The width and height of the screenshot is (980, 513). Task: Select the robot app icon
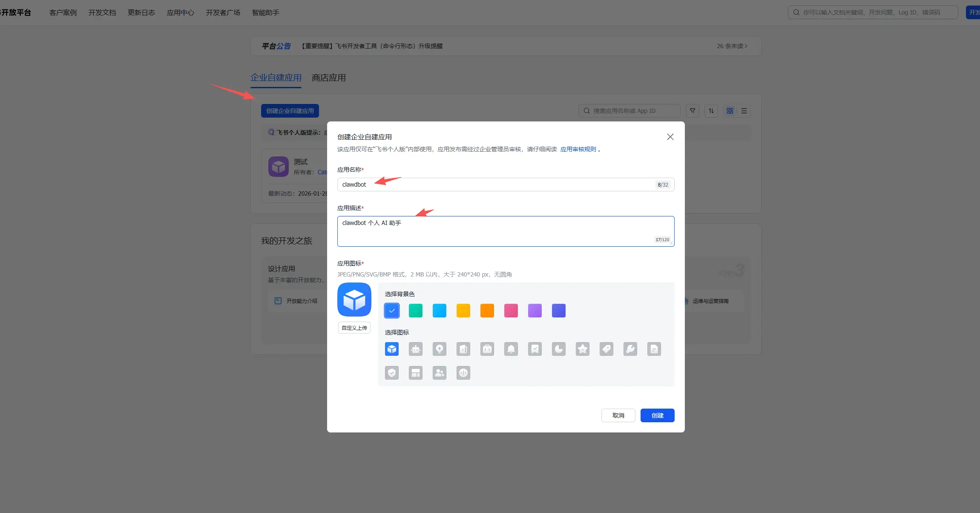click(416, 349)
